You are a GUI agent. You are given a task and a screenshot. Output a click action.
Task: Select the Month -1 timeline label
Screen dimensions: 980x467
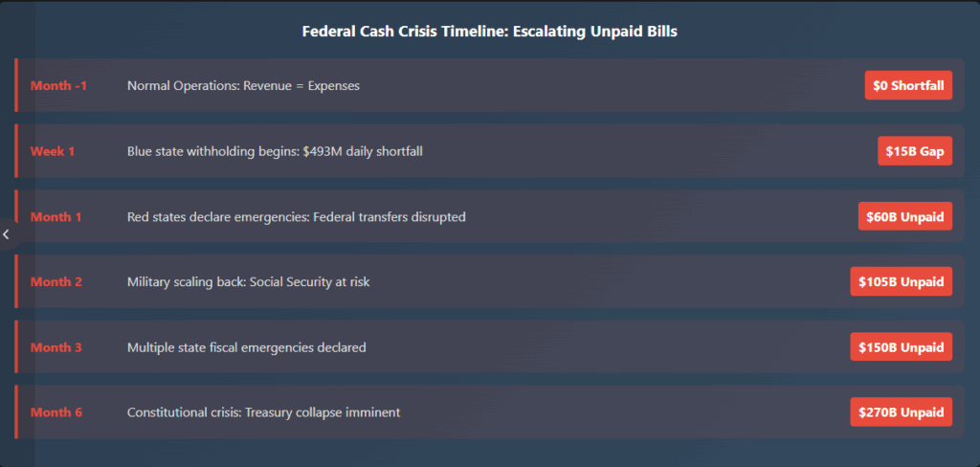coord(58,86)
